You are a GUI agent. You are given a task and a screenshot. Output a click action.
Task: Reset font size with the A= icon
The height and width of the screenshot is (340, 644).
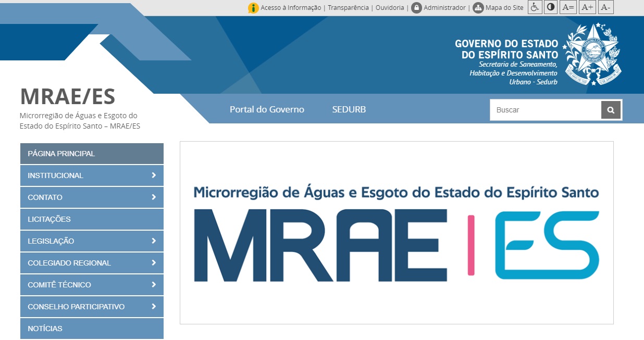(x=568, y=7)
